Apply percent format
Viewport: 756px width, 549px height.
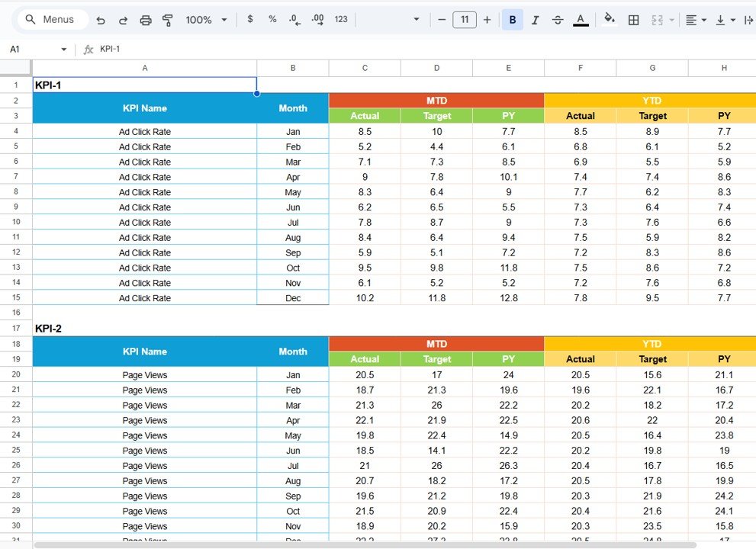point(272,19)
